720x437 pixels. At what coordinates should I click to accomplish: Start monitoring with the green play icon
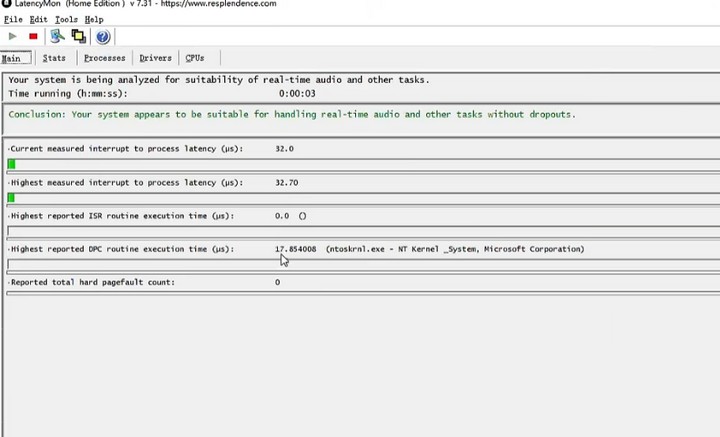click(12, 37)
